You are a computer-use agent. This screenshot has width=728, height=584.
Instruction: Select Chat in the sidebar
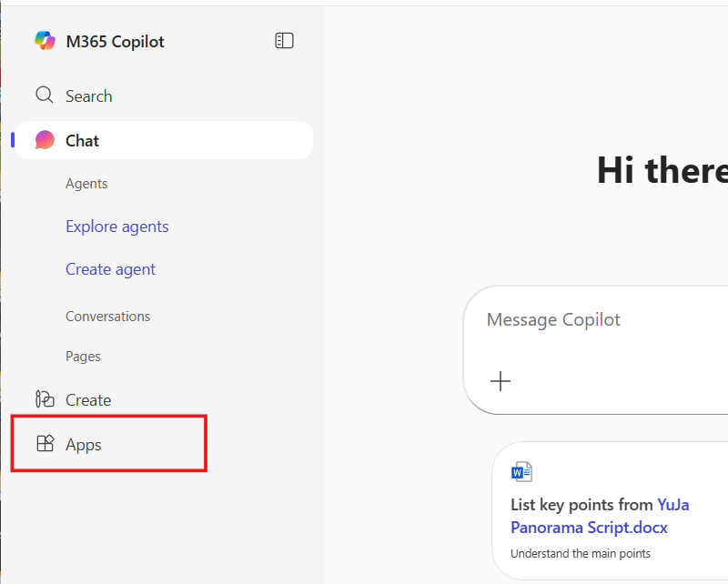click(x=165, y=140)
